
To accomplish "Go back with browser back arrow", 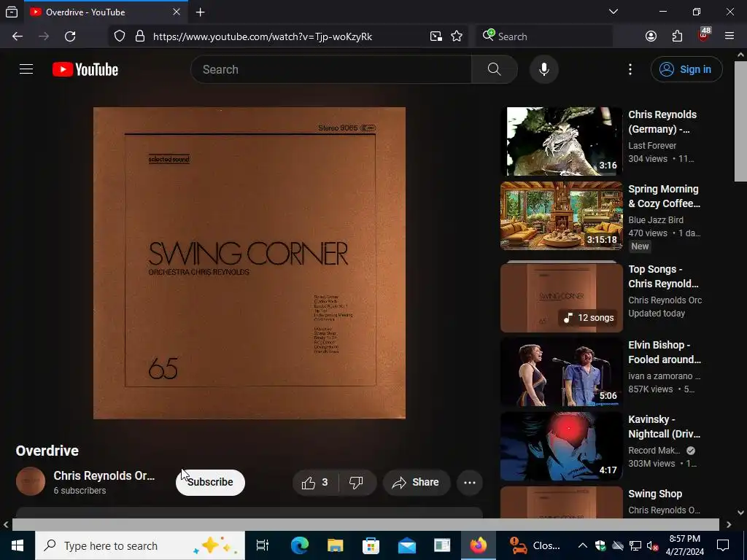I will [18, 36].
